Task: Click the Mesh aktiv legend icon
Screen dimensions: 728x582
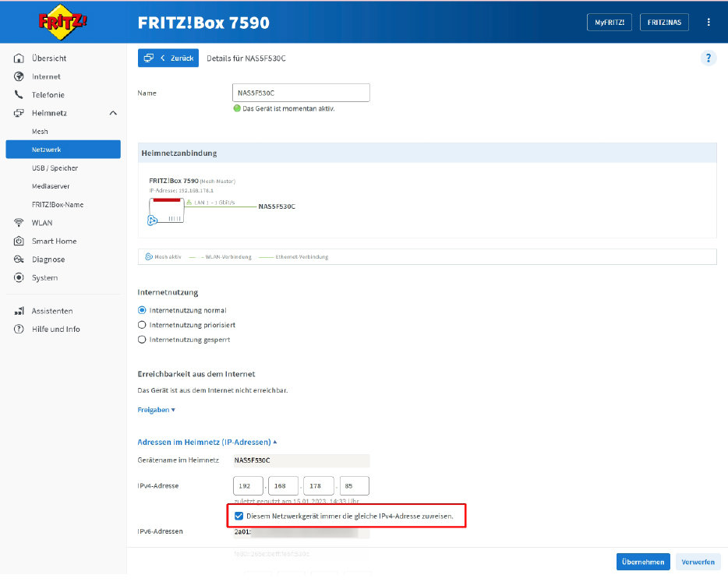Action: tap(149, 257)
